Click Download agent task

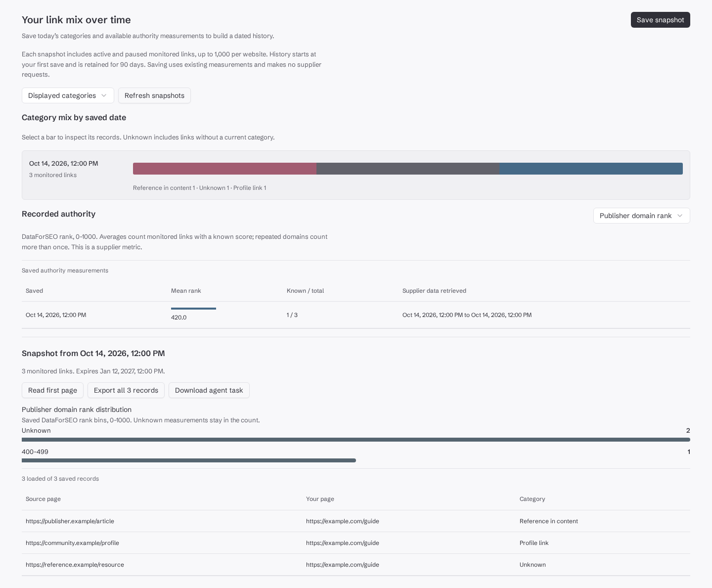coord(209,390)
